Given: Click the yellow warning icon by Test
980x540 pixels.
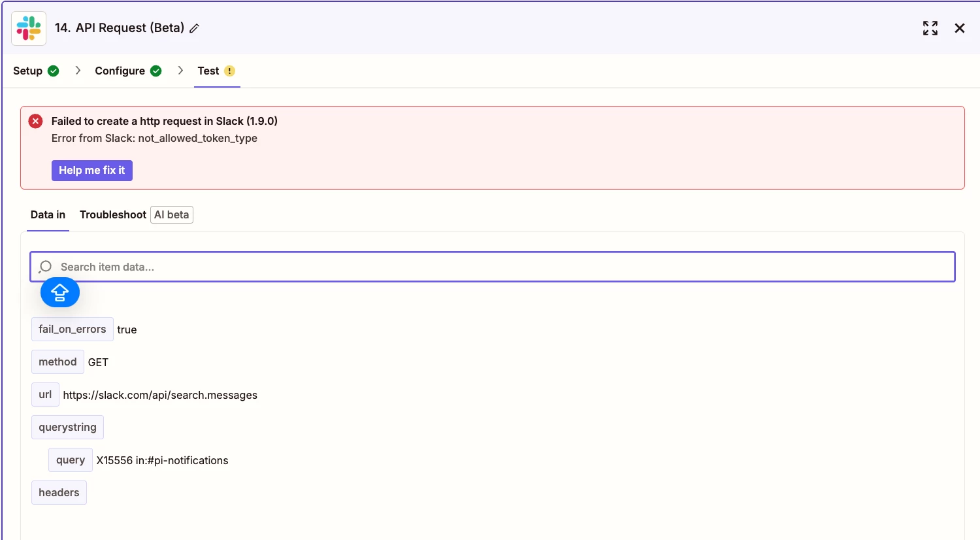Looking at the screenshot, I should click(x=230, y=71).
